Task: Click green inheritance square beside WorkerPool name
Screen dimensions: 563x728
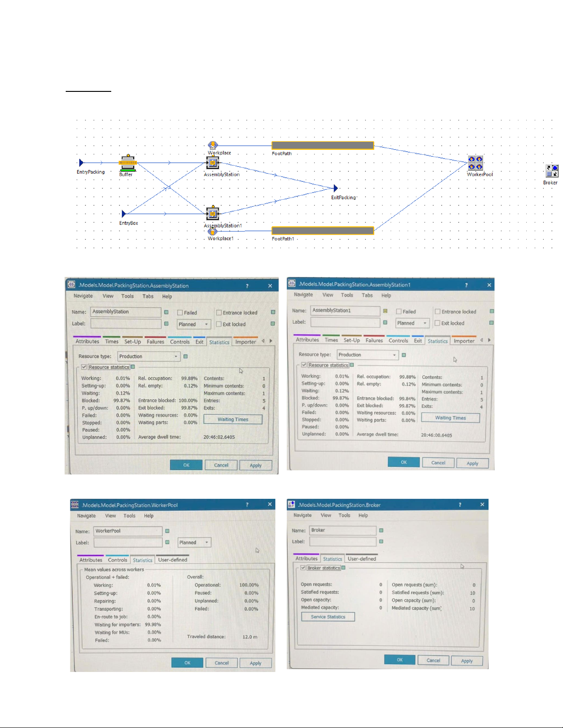Action: tap(167, 531)
